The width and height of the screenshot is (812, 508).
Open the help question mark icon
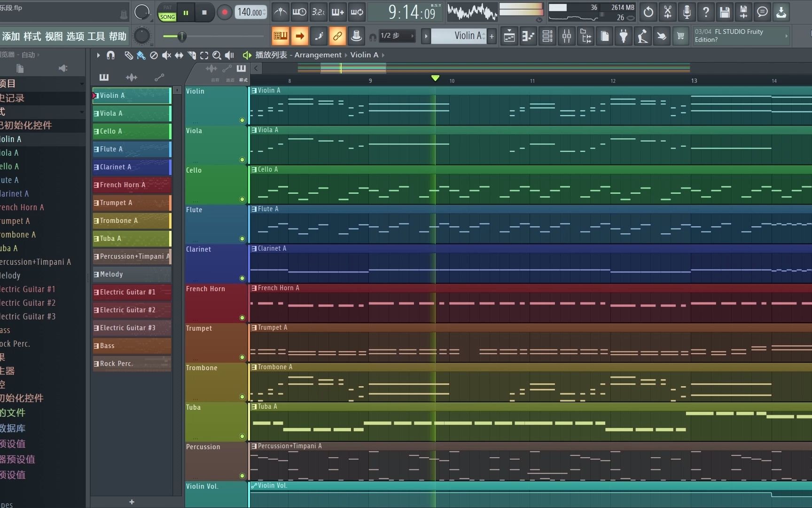point(706,12)
